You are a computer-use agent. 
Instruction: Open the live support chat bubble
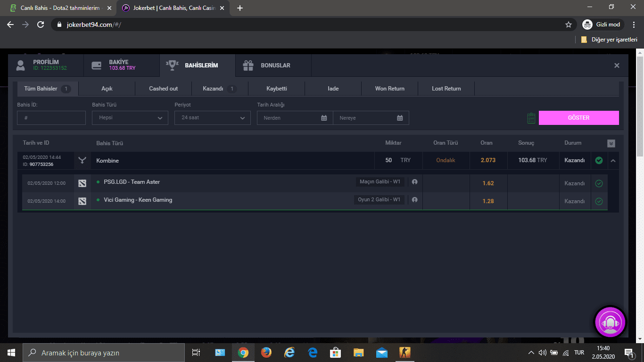(611, 322)
